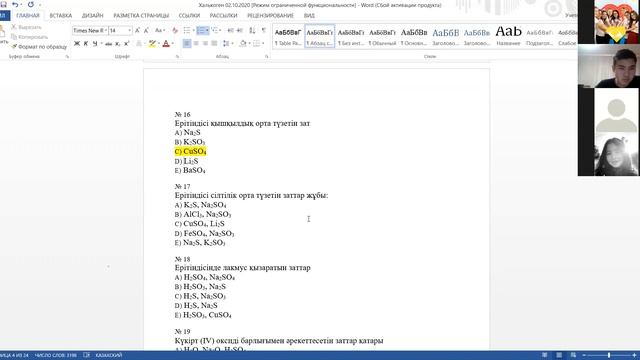Switch to ДИЗАЙН tab
Viewport: 640px width, 360px height.
tap(93, 16)
